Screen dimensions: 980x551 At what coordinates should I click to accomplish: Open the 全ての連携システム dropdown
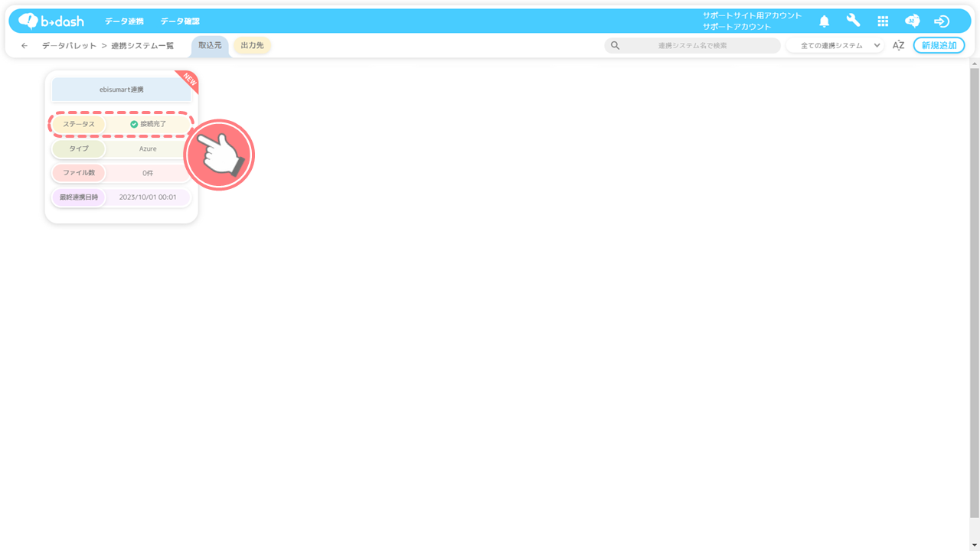(835, 45)
